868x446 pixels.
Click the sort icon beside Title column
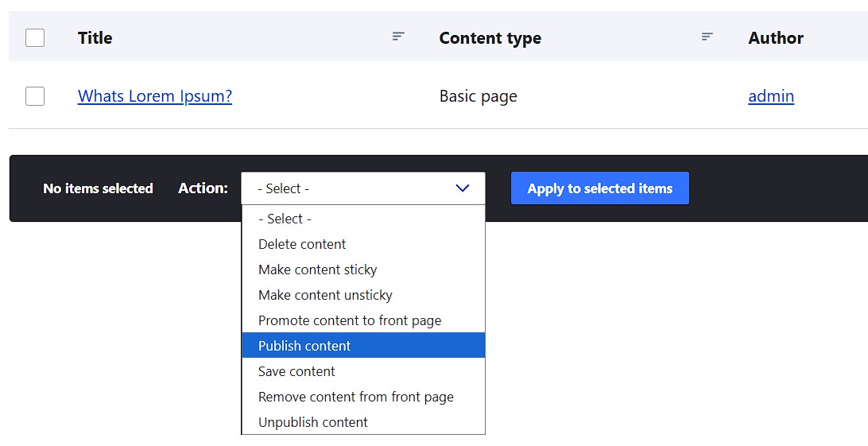398,37
